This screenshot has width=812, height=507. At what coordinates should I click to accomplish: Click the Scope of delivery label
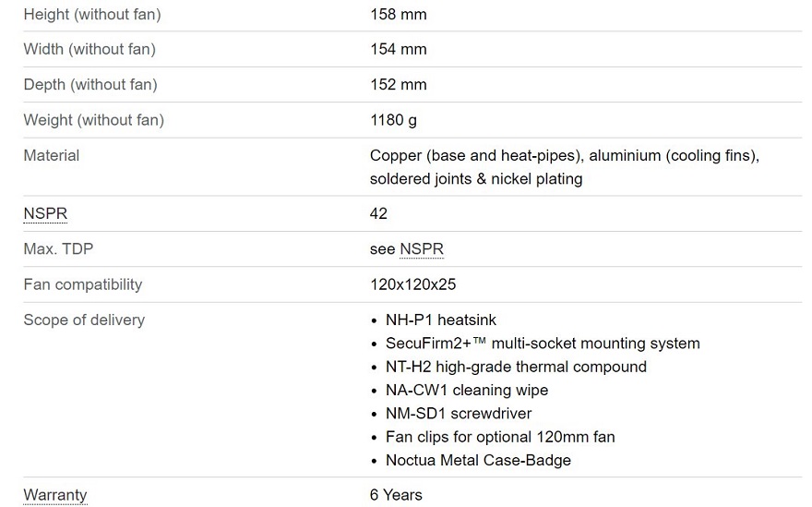(x=84, y=320)
